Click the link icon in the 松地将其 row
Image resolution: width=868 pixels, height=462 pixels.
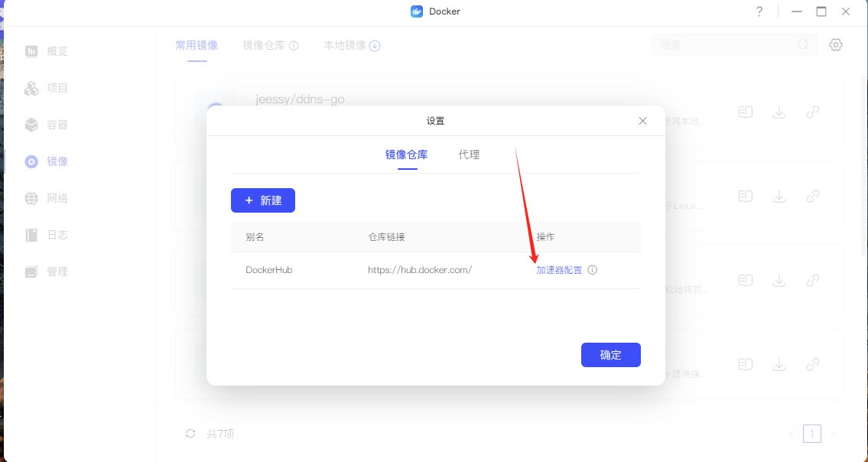(813, 280)
